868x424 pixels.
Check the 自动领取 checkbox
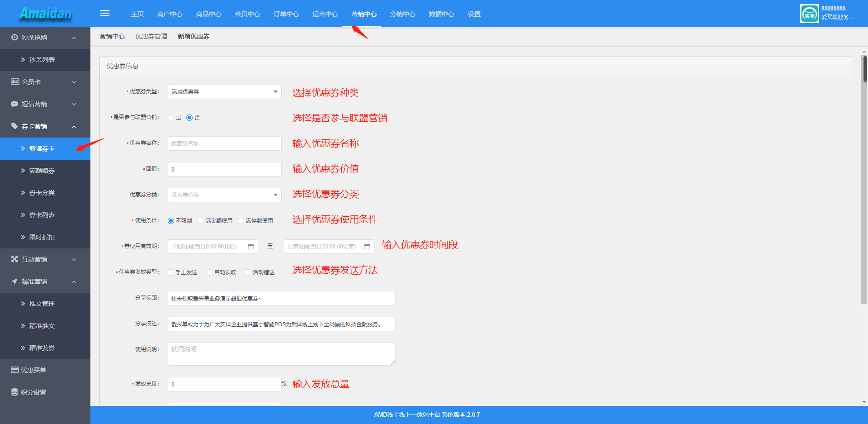(x=209, y=272)
